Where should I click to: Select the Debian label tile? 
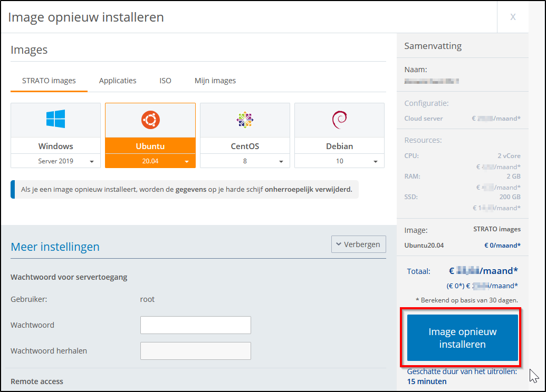(x=339, y=146)
